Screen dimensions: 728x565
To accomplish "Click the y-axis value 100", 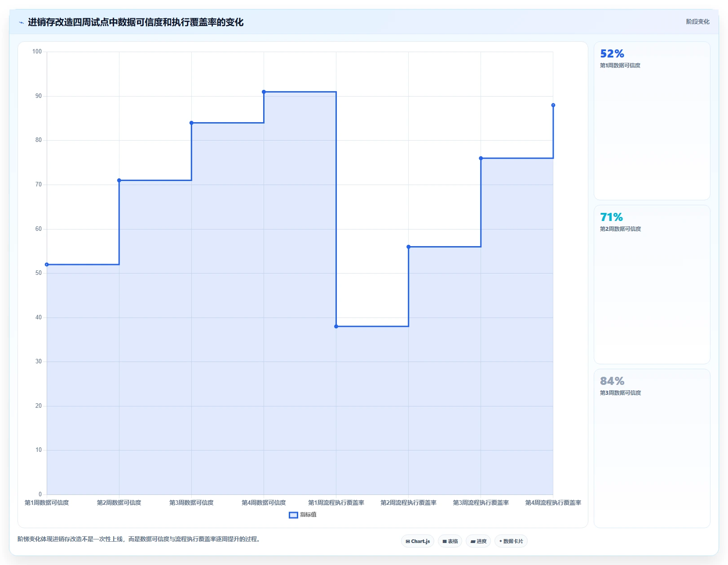I will click(x=37, y=52).
